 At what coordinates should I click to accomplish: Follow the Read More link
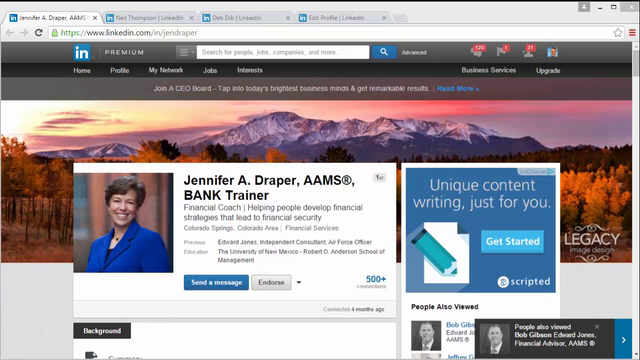click(x=458, y=89)
